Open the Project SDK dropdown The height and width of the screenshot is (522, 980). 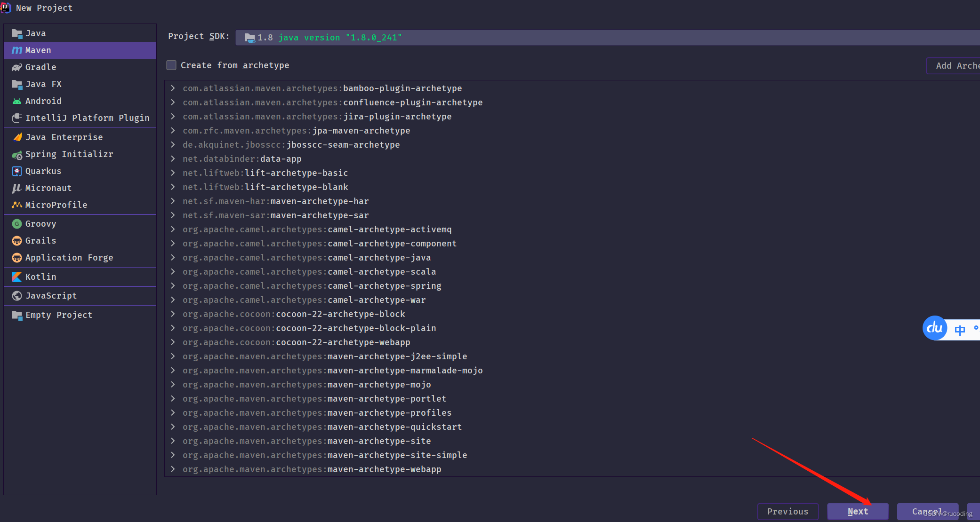[x=607, y=38]
